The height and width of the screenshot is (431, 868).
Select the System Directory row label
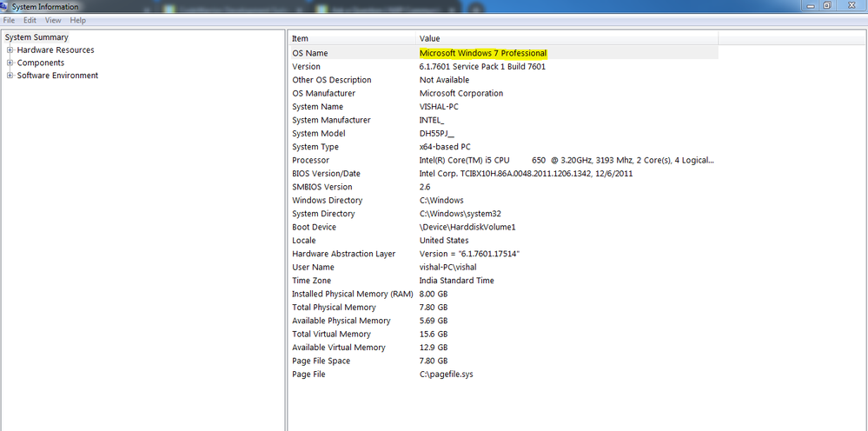pyautogui.click(x=323, y=214)
